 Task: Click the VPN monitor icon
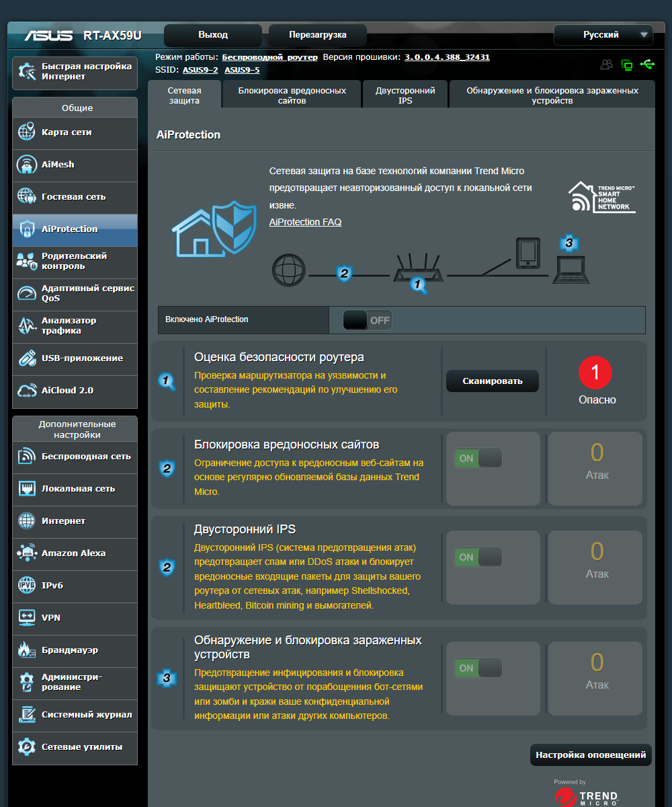26,617
